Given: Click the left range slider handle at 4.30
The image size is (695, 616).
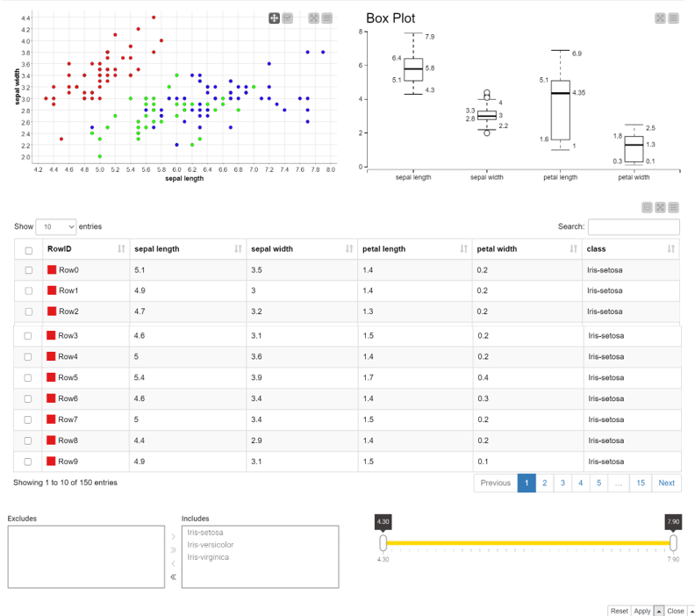Looking at the screenshot, I should click(383, 543).
